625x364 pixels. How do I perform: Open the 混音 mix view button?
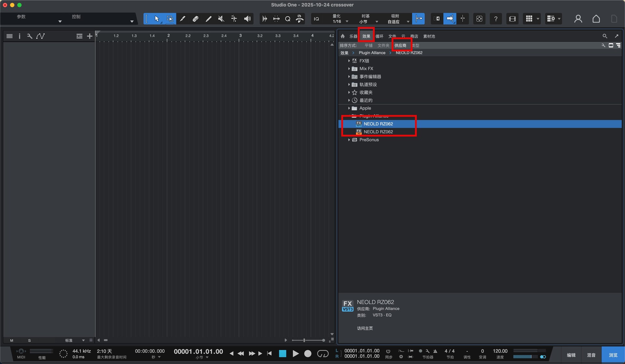pos(591,355)
